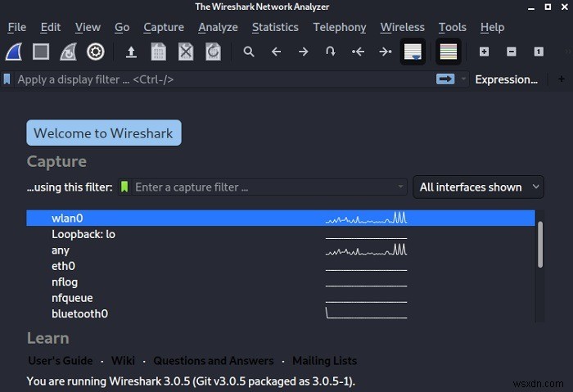This screenshot has height=392, width=573.
Task: Select the eth0 interface
Action: [281, 266]
